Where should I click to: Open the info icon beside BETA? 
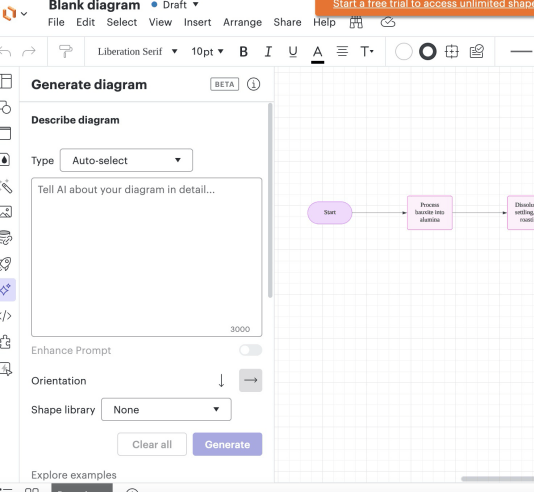pyautogui.click(x=253, y=84)
